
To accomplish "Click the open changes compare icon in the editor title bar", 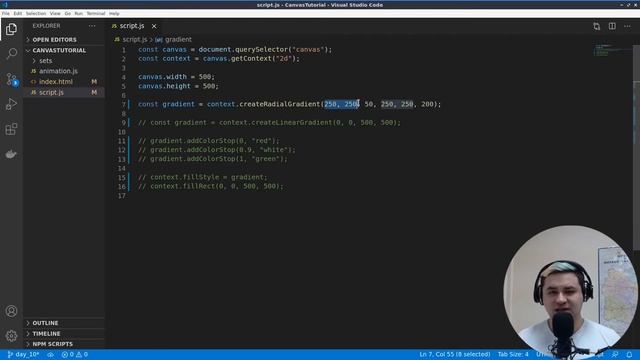I will point(596,26).
